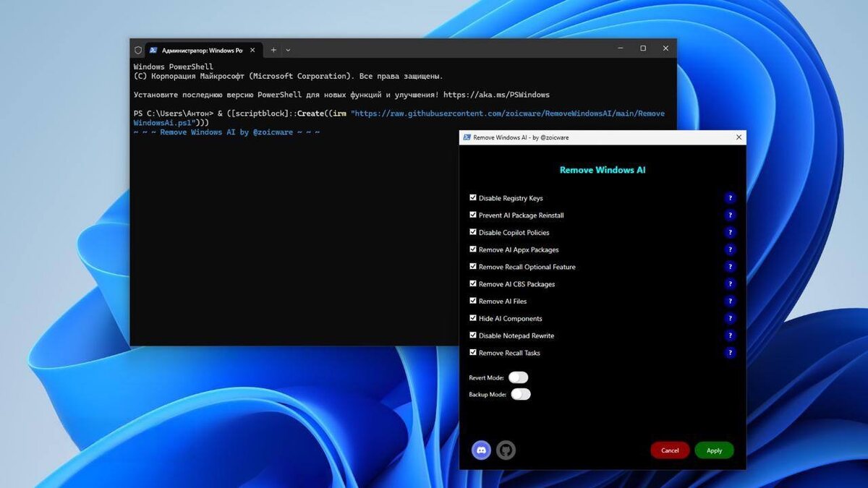
Task: Uncheck Remove AI Files
Action: pos(473,301)
